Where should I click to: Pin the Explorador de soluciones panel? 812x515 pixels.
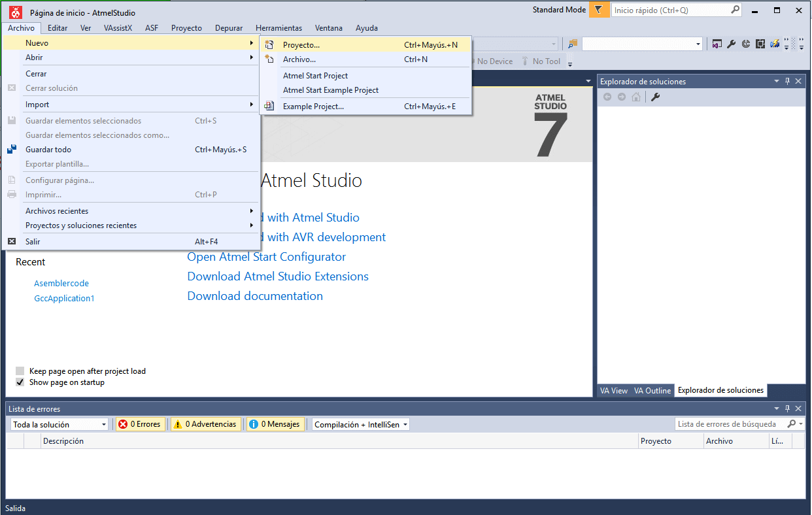788,81
